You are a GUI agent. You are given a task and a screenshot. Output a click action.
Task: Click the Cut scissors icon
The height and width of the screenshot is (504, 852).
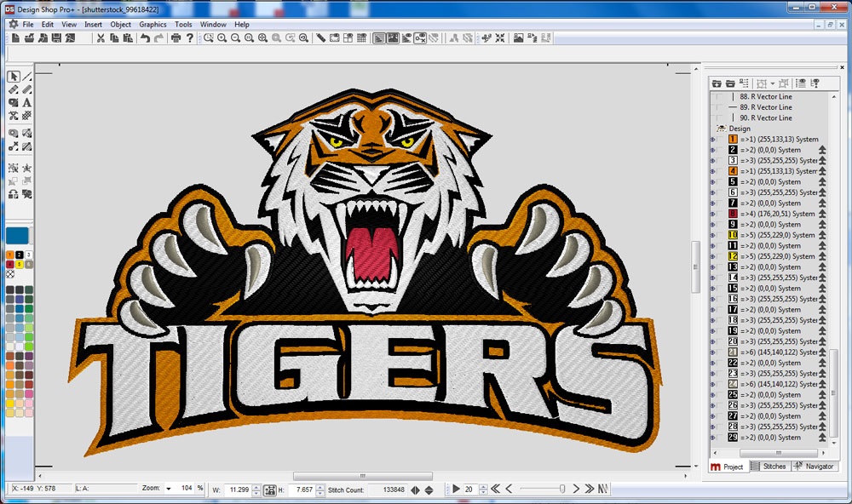click(x=101, y=38)
